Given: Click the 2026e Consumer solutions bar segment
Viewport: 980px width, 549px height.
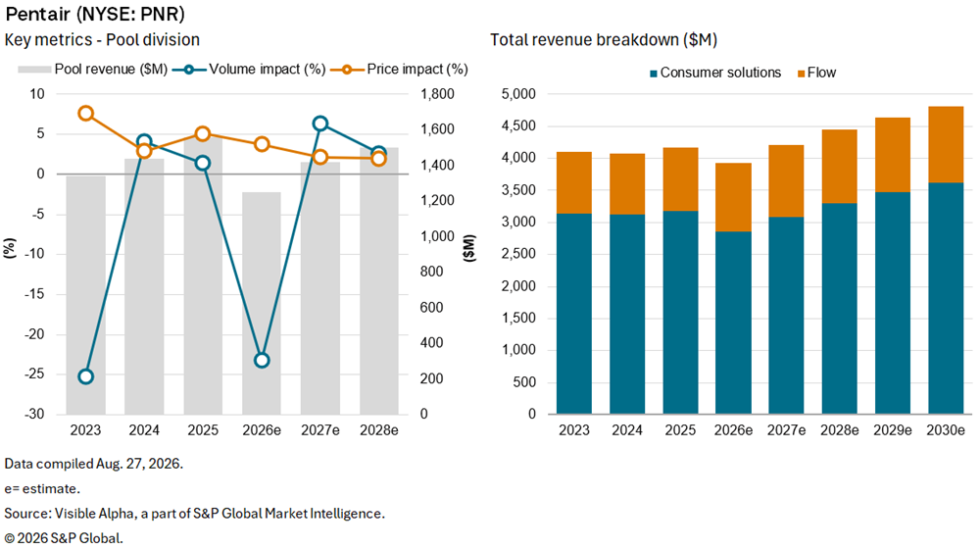Looking at the screenshot, I should (x=733, y=323).
